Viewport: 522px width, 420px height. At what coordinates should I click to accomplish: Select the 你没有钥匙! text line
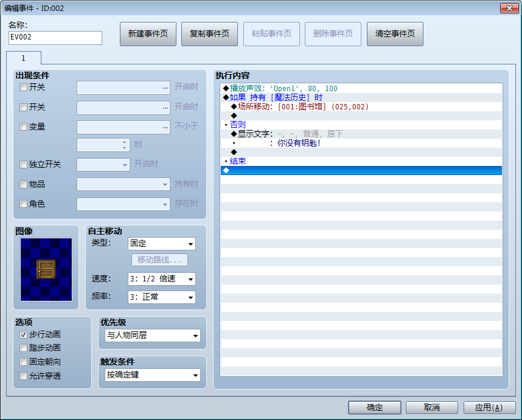coord(361,143)
